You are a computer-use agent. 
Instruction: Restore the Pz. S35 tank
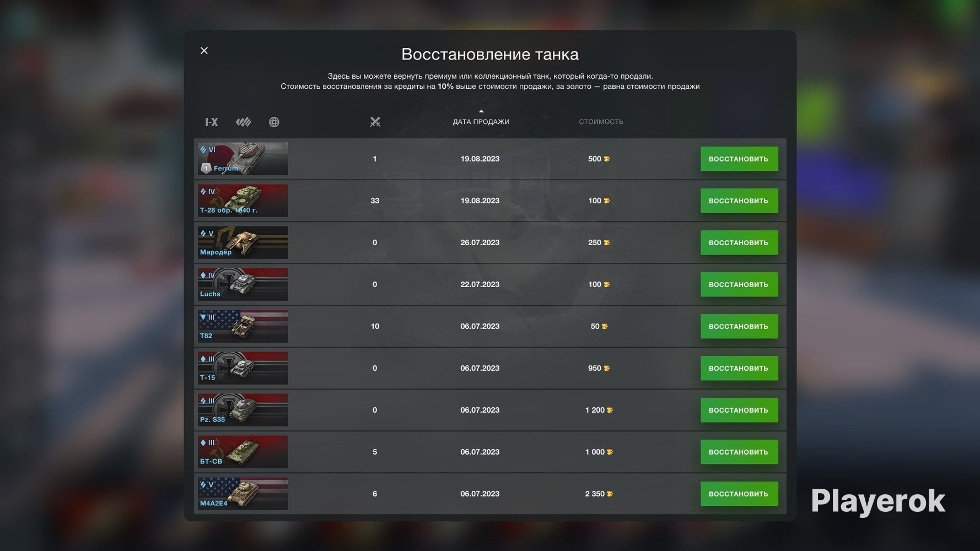[739, 410]
